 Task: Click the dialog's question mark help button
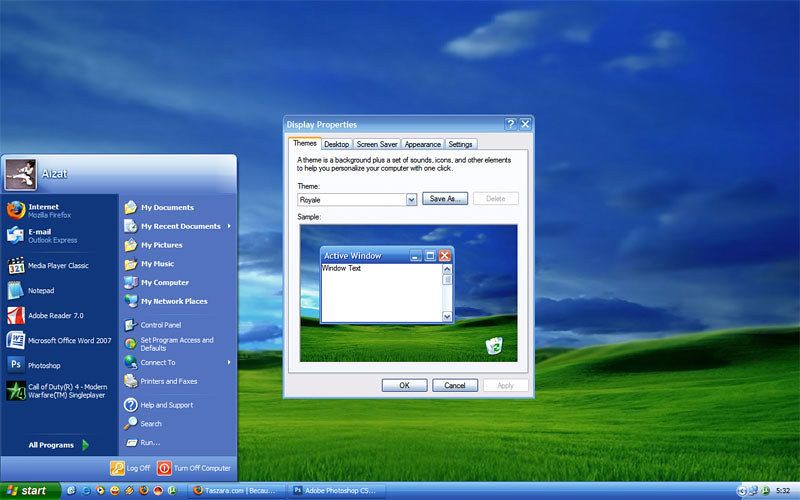[x=510, y=124]
